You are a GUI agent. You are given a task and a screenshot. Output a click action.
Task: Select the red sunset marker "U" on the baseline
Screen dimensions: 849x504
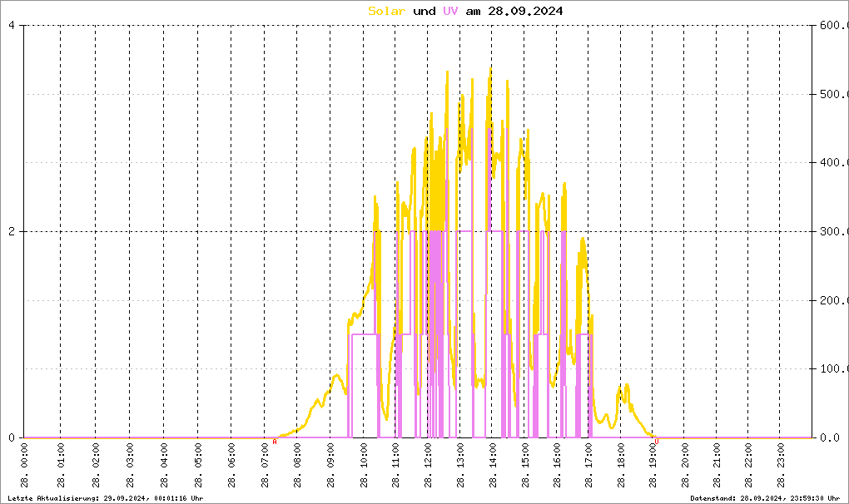tap(657, 442)
